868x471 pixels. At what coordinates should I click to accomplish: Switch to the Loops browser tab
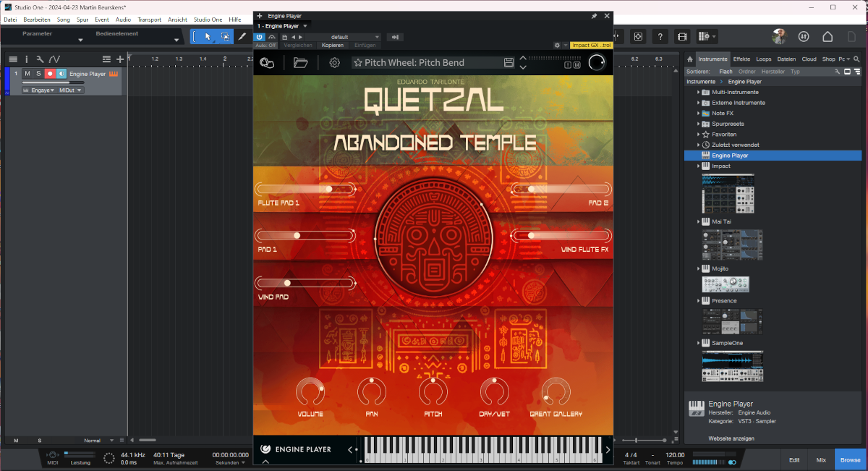pyautogui.click(x=764, y=59)
